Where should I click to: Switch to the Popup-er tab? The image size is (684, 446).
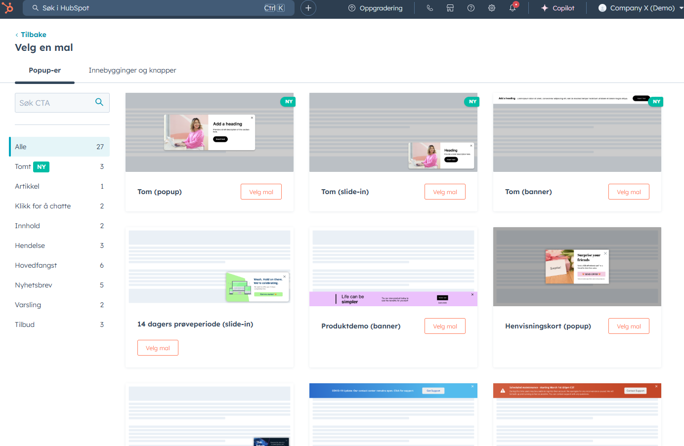tap(44, 70)
